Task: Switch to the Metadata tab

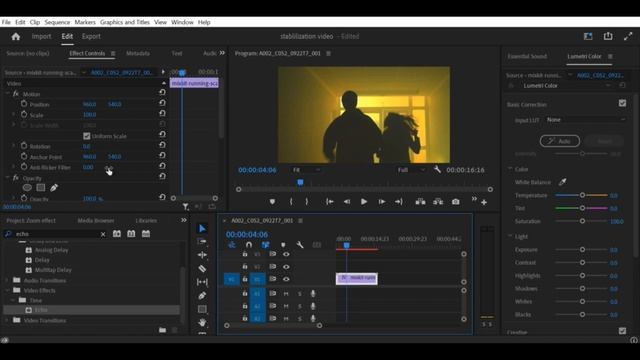Action: click(x=138, y=53)
